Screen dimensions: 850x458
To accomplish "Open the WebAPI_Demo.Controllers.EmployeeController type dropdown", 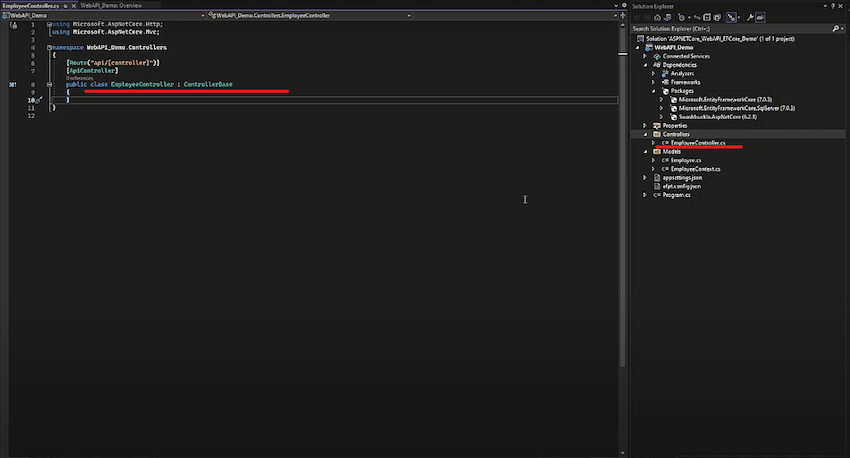I will [409, 16].
